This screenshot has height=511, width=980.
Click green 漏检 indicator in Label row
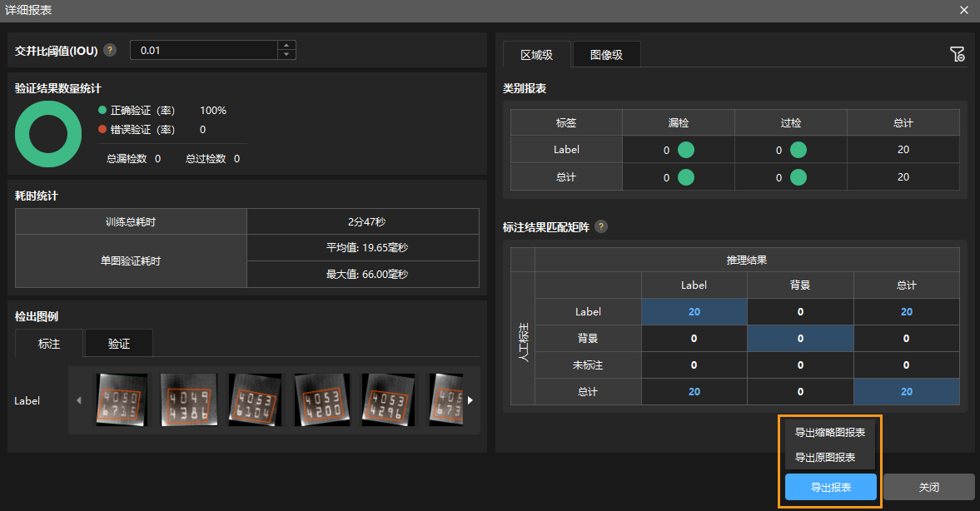686,150
